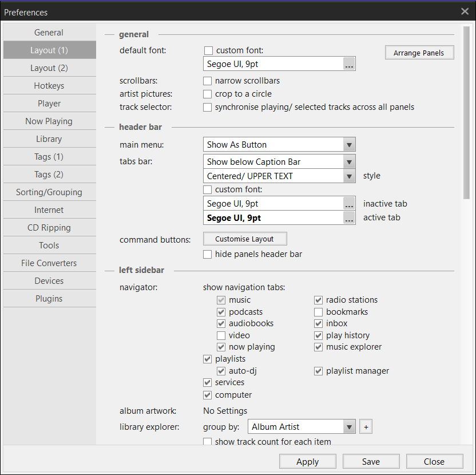The height and width of the screenshot is (475, 476).
Task: Close the Preferences window with X
Action: click(x=465, y=11)
